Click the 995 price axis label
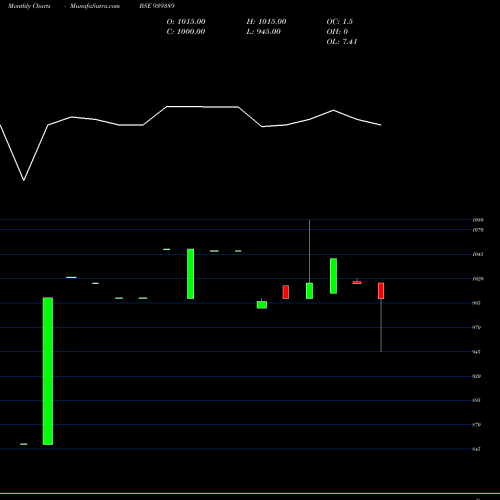This screenshot has width=500, height=500. 476,303
